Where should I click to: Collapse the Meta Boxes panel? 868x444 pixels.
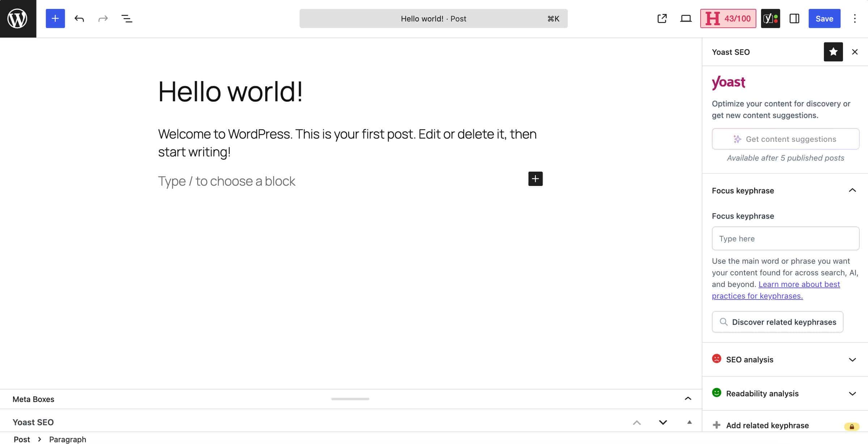click(x=688, y=399)
